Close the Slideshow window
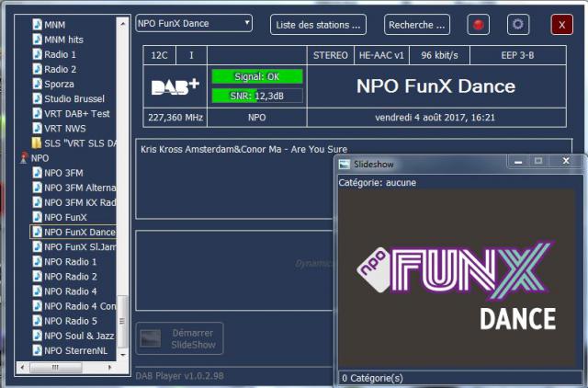The height and width of the screenshot is (388, 588). point(566,161)
